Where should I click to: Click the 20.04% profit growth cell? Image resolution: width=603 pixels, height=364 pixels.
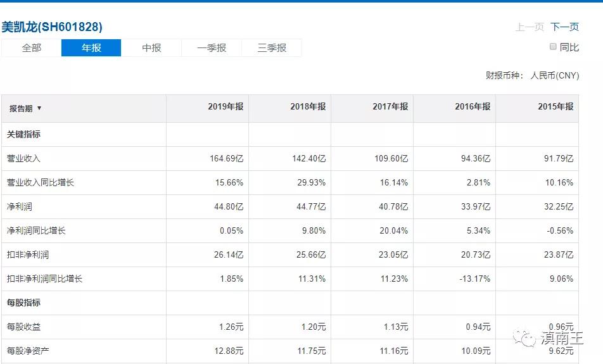(x=394, y=230)
